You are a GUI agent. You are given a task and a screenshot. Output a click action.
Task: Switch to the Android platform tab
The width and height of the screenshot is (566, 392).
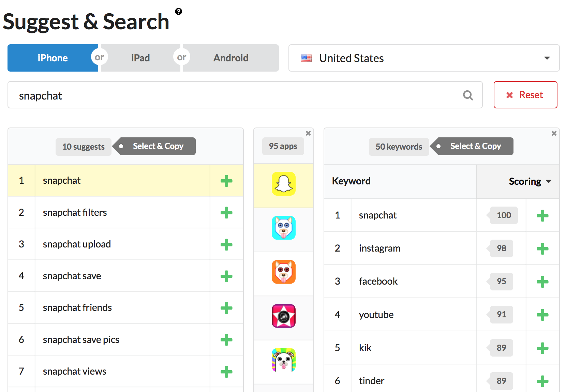pos(231,58)
